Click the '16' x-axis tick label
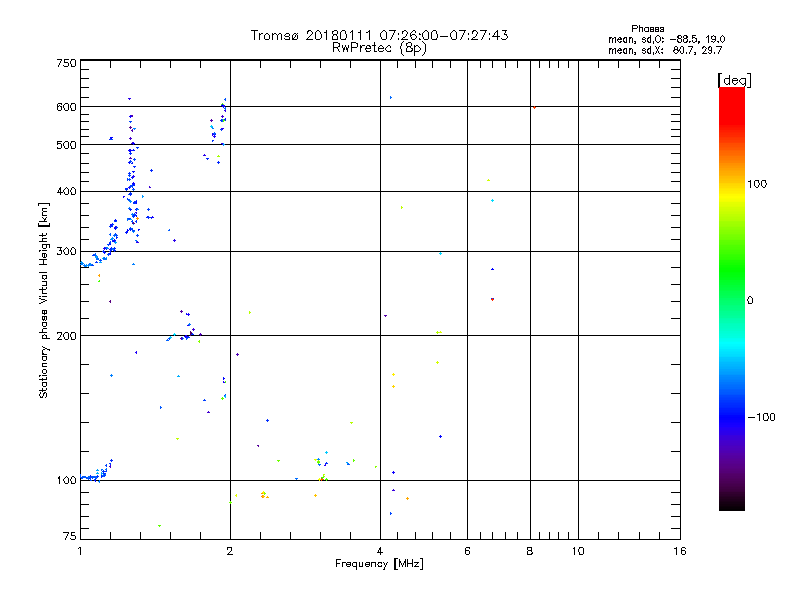 tap(680, 551)
